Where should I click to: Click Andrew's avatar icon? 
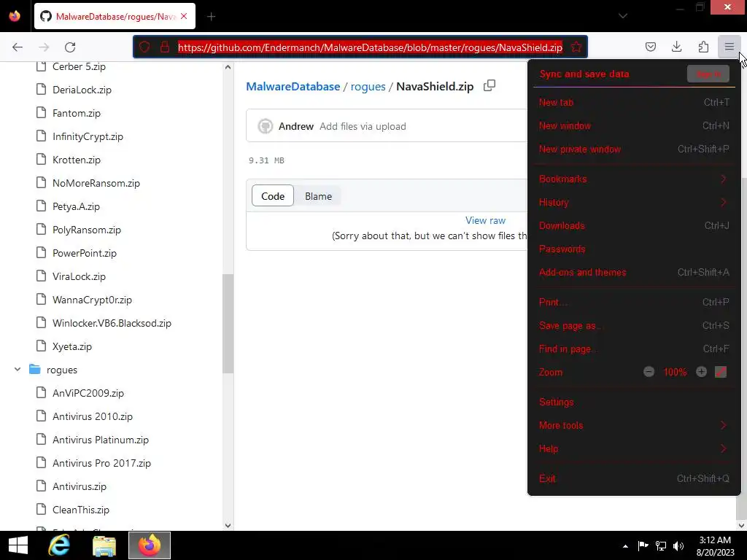(x=266, y=126)
